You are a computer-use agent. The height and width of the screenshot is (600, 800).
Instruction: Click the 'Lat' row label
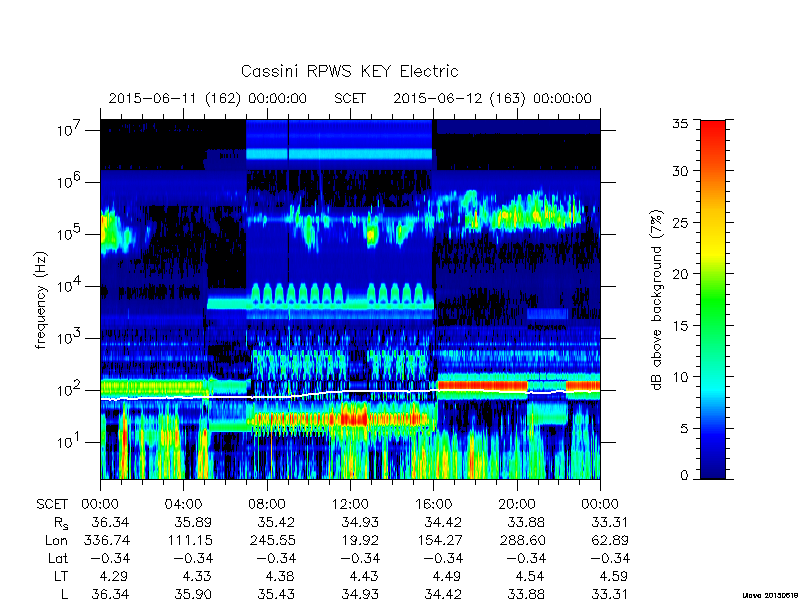tap(58, 559)
